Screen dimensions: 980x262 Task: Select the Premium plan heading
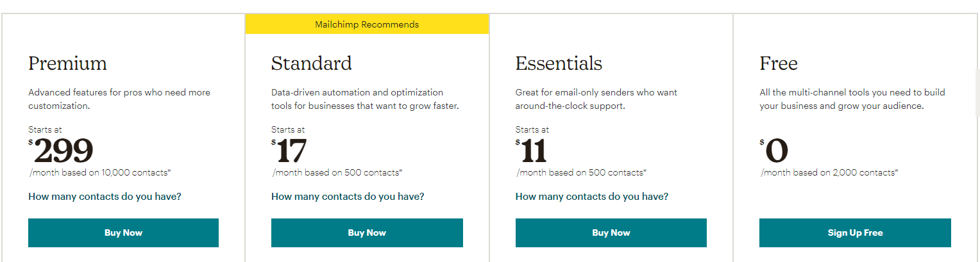tap(67, 63)
